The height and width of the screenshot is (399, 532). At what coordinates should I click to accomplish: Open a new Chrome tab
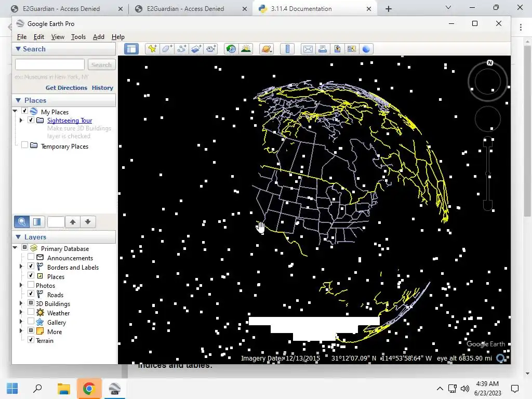point(389,9)
